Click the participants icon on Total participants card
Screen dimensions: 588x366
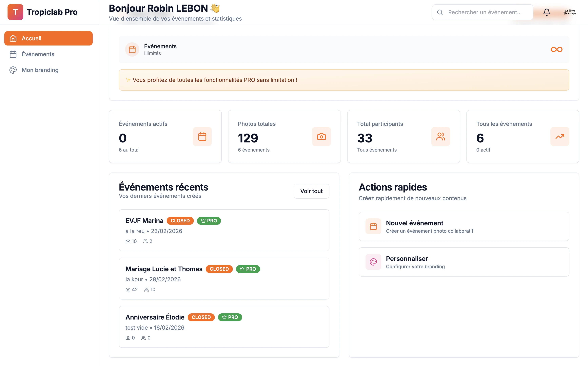click(441, 137)
